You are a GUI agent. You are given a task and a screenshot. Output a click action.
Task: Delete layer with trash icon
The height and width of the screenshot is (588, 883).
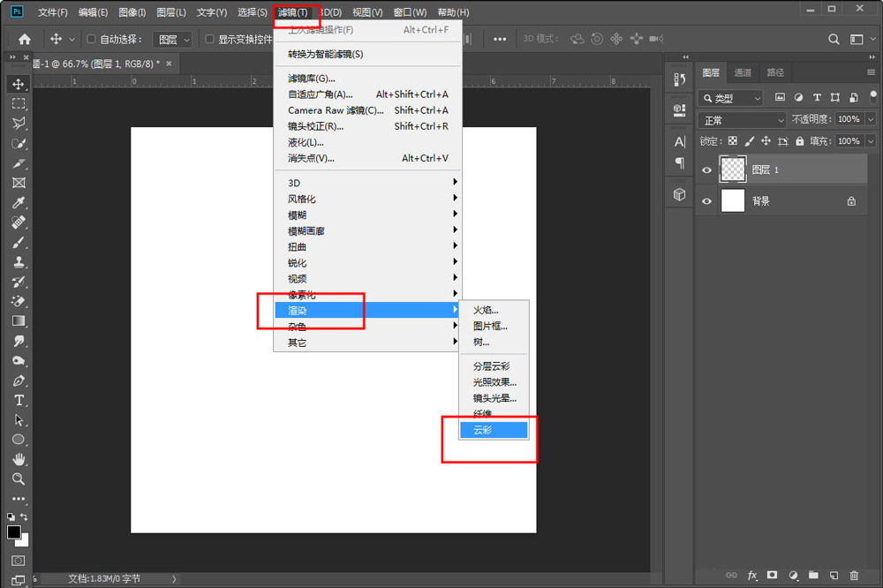pos(854,575)
